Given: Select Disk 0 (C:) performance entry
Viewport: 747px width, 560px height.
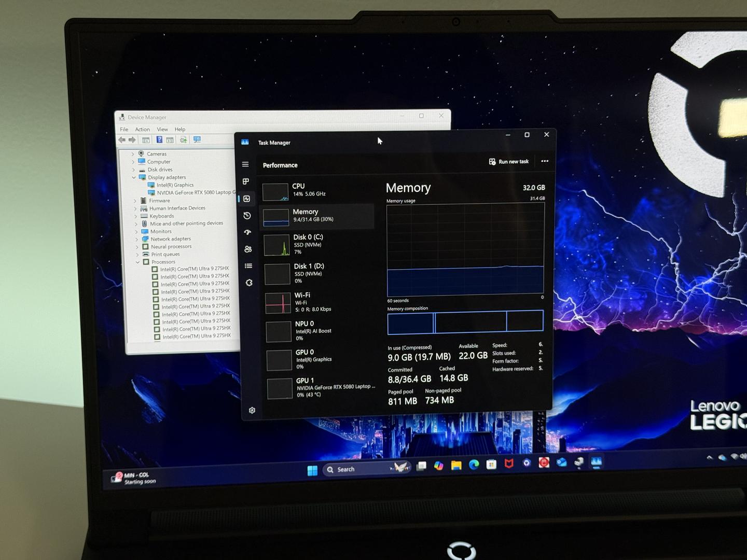Looking at the screenshot, I should pyautogui.click(x=318, y=244).
